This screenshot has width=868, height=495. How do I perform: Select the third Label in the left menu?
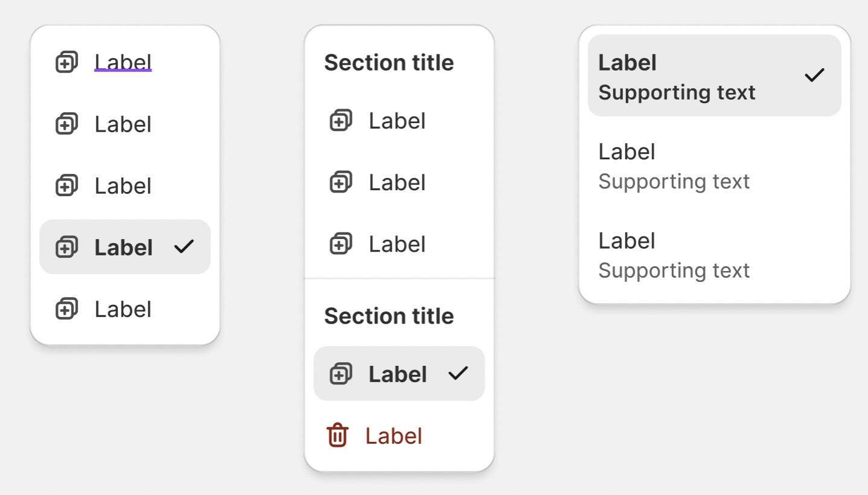click(x=123, y=186)
